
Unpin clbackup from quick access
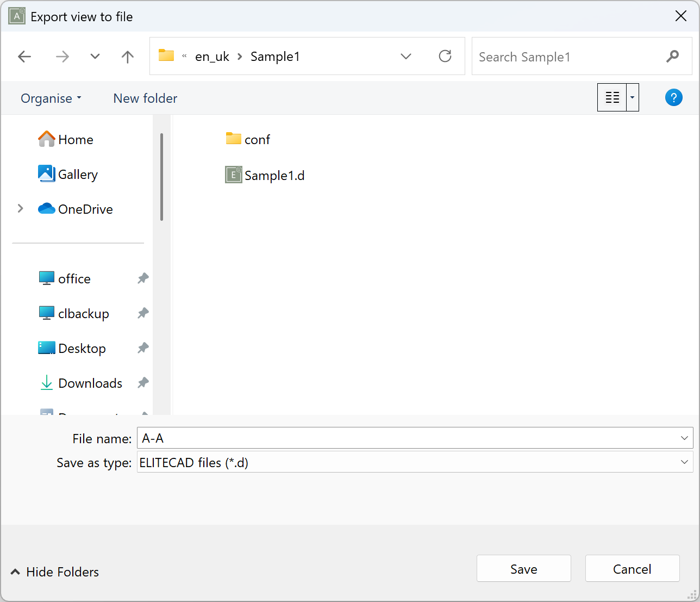(142, 313)
